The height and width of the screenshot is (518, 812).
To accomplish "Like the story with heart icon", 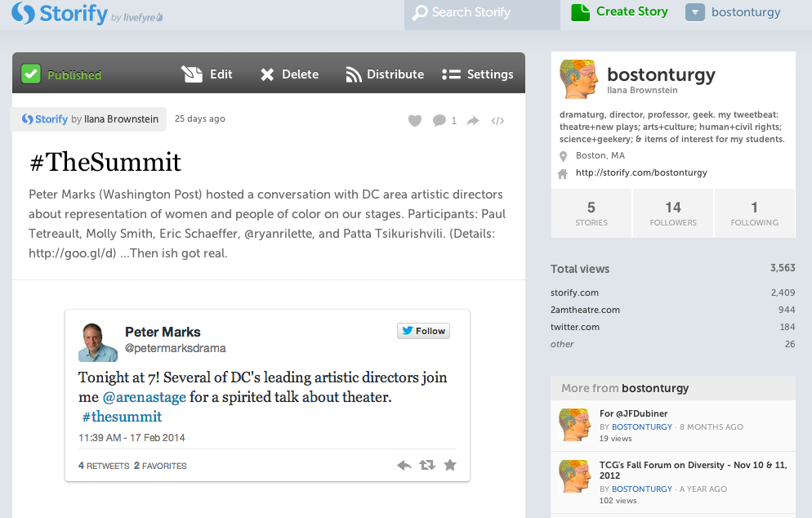I will tap(415, 121).
